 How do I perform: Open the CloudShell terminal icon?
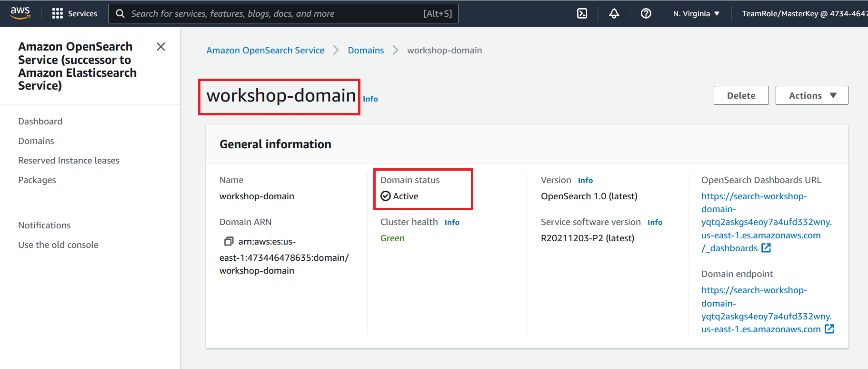[582, 13]
